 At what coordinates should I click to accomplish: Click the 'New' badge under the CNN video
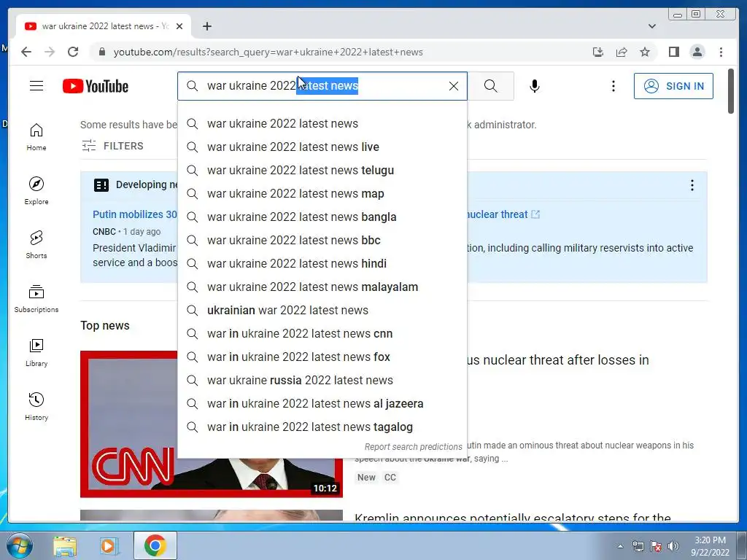coord(366,478)
